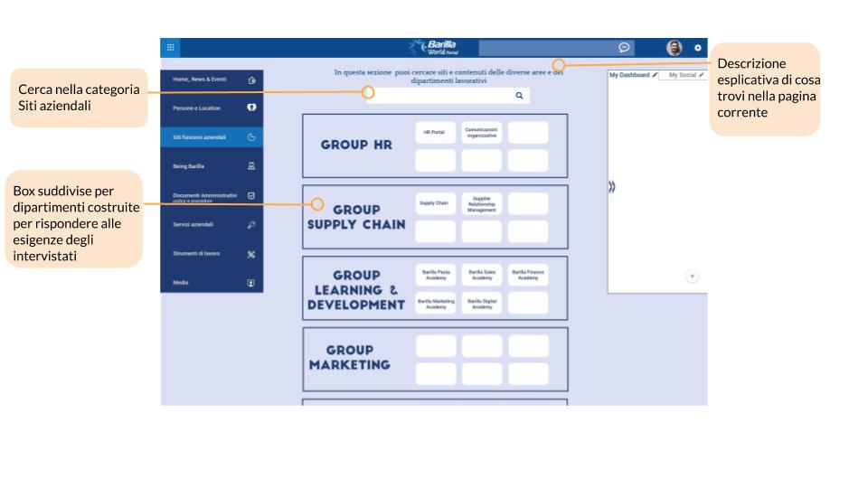Click the magnifier icon in search box
Viewport: 868px width, 488px height.
coord(519,95)
